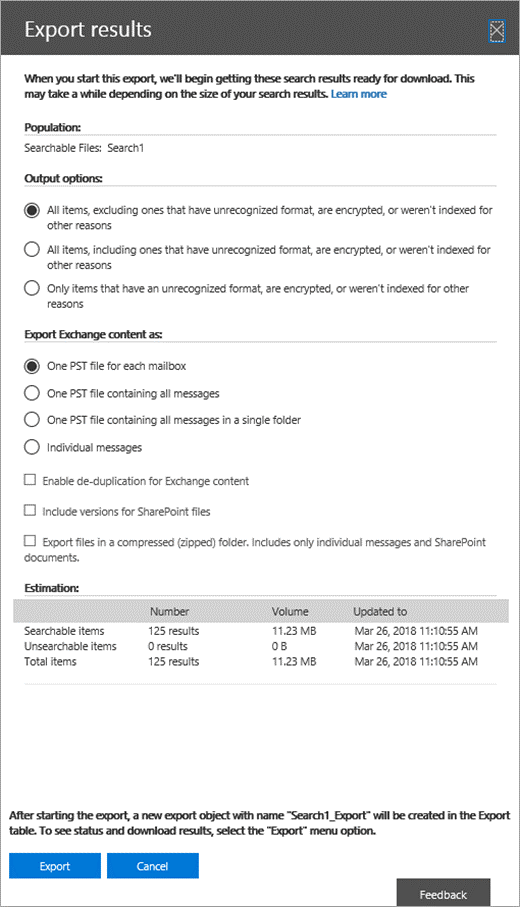This screenshot has width=520, height=907.
Task: Open the Feedback panel
Action: coord(443,893)
